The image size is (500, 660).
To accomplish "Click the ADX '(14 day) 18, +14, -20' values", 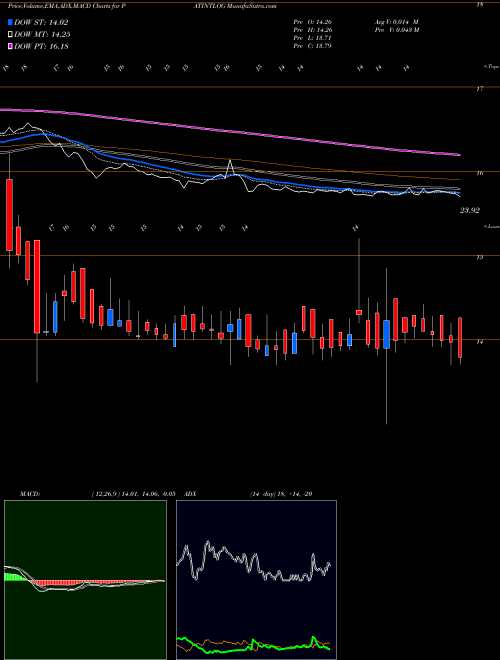I will tap(281, 494).
